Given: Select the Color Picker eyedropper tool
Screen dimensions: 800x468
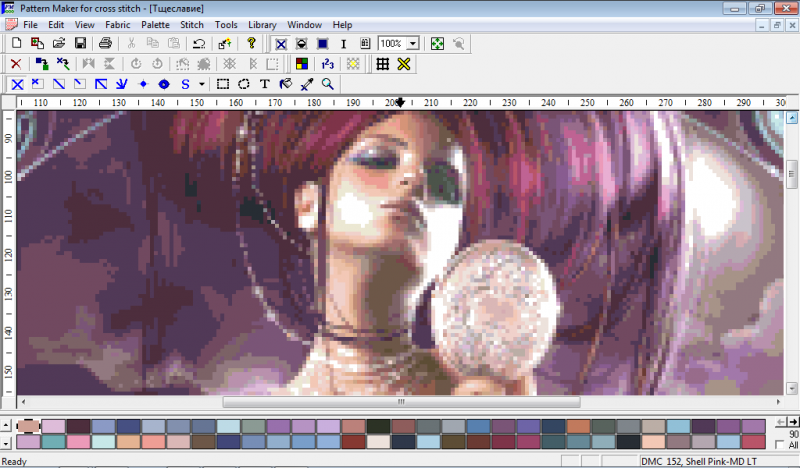Looking at the screenshot, I should click(x=307, y=84).
